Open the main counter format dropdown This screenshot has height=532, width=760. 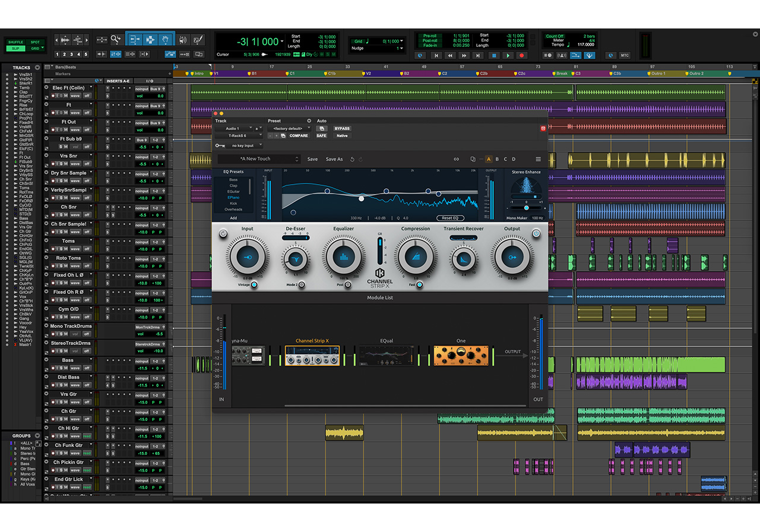tap(282, 42)
